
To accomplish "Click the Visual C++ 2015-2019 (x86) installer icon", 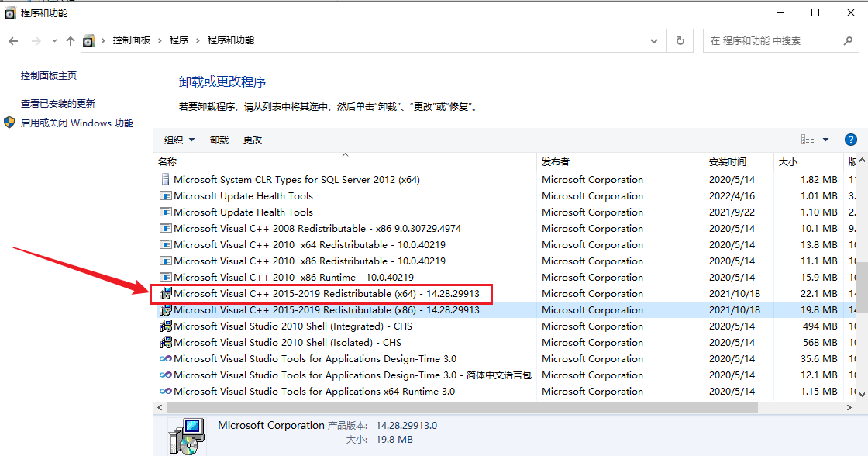I will click(x=165, y=309).
